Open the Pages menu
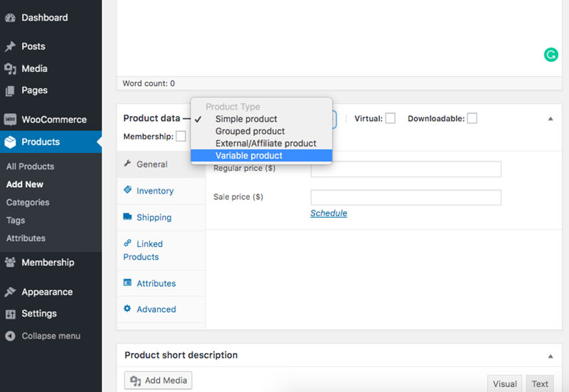Screen dimensions: 569x392 [x=50, y=90]
